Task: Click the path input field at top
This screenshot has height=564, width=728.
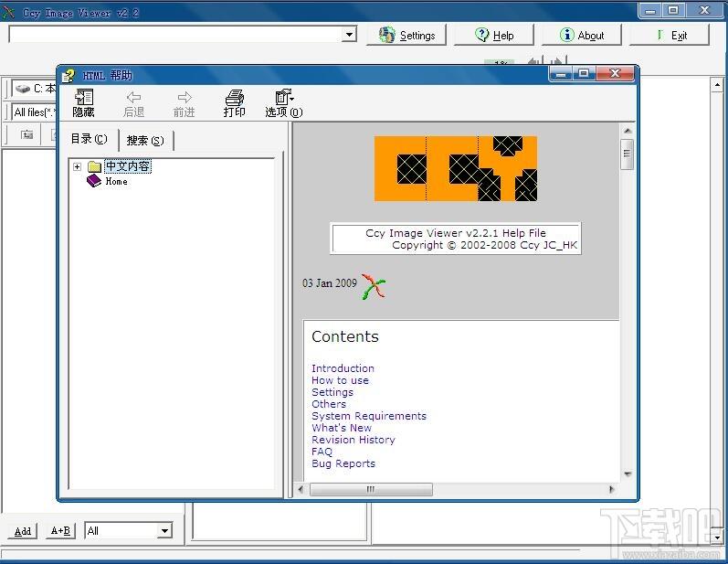Action: tap(175, 34)
